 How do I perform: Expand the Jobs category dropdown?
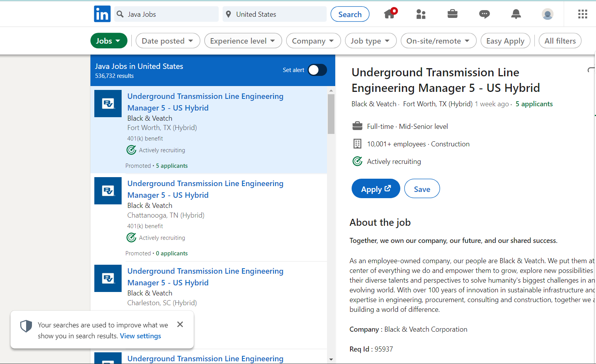pos(109,41)
